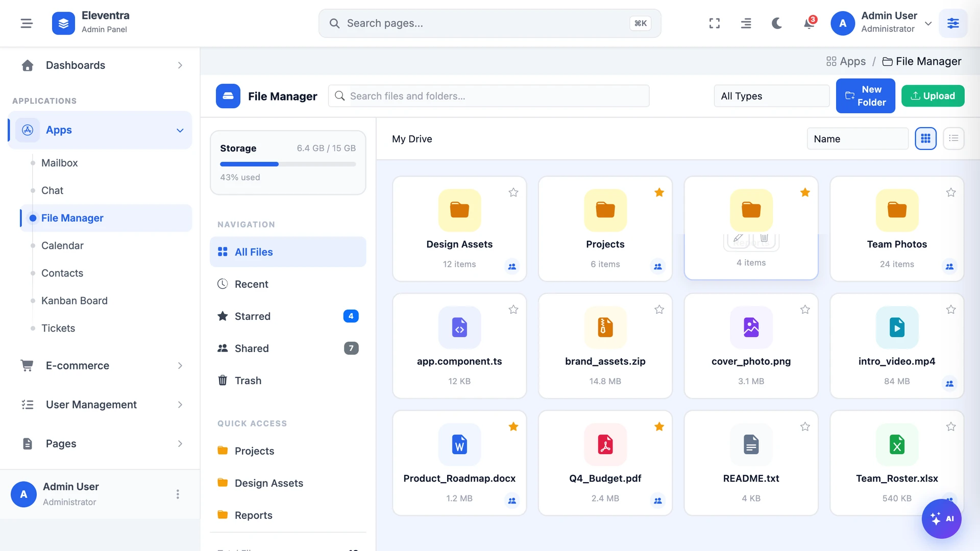Viewport: 980px width, 551px height.
Task: Click the storage usage progress bar
Action: (288, 164)
